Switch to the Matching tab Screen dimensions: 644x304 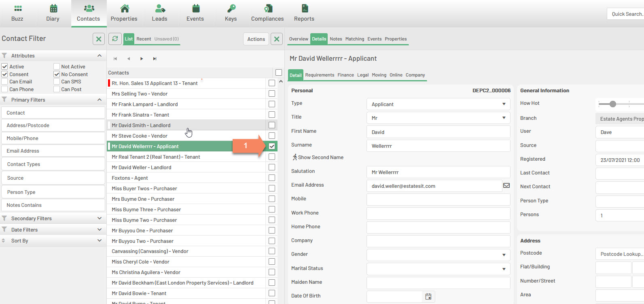(x=354, y=39)
